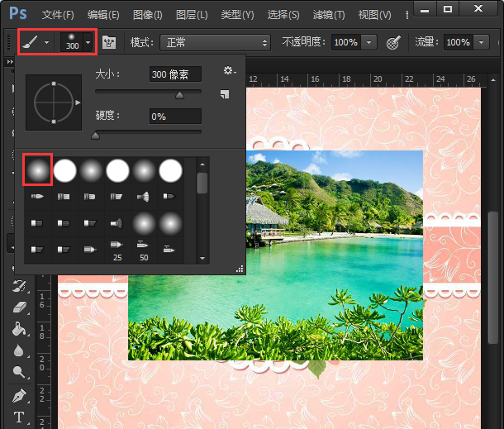Viewport: 504px width, 429px height.
Task: Click the 大小 size field showing 300 像素
Action: click(x=175, y=74)
